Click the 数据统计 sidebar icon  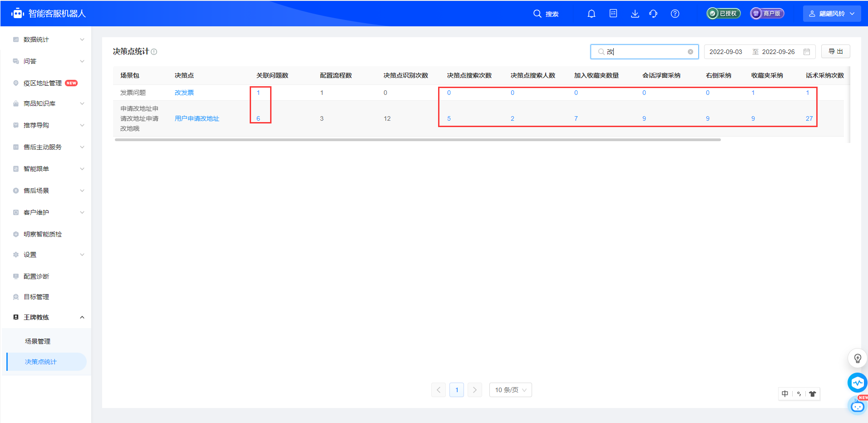pyautogui.click(x=16, y=39)
